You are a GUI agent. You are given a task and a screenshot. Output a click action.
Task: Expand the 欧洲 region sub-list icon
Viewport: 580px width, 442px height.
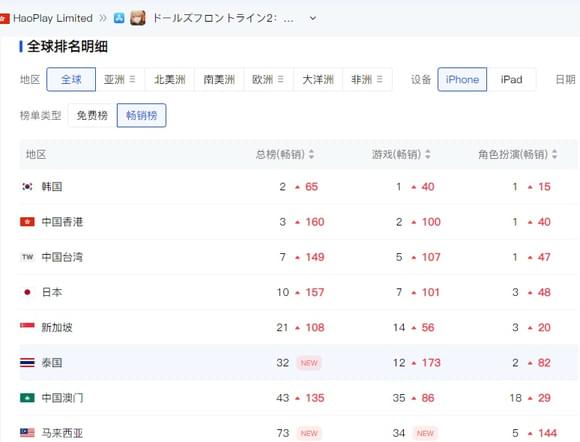tap(281, 79)
